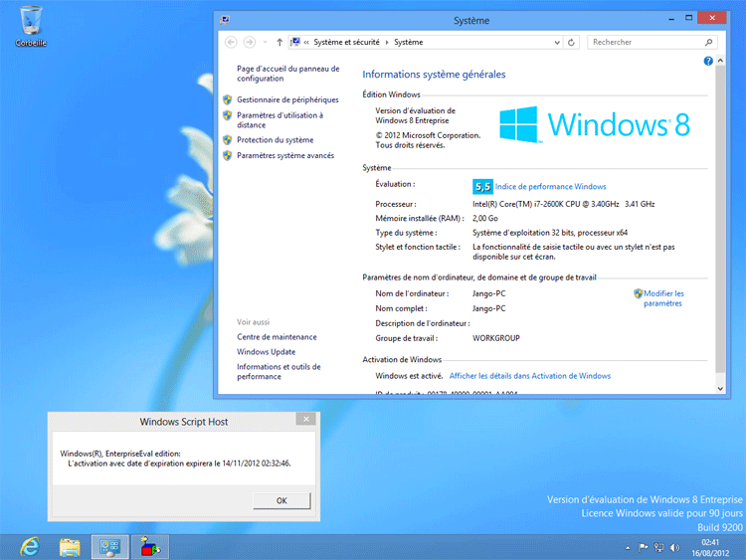Click the search magnifier icon
This screenshot has width=746, height=560.
pos(708,43)
